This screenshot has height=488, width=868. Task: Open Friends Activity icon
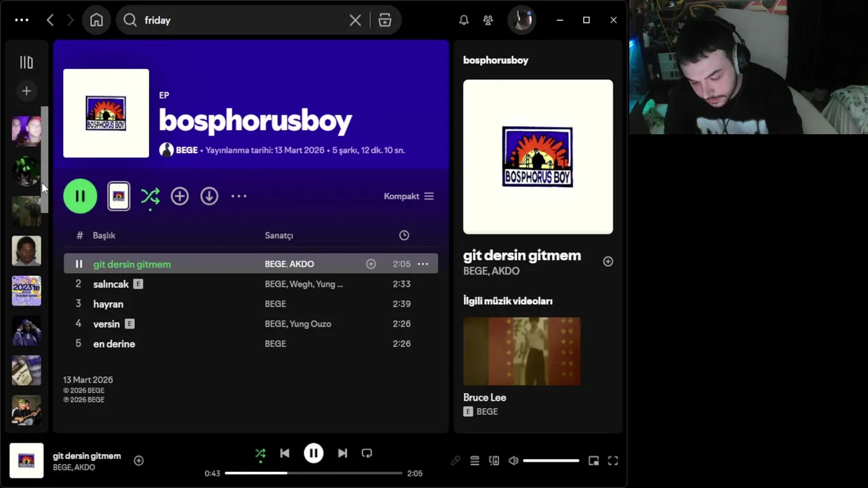488,20
